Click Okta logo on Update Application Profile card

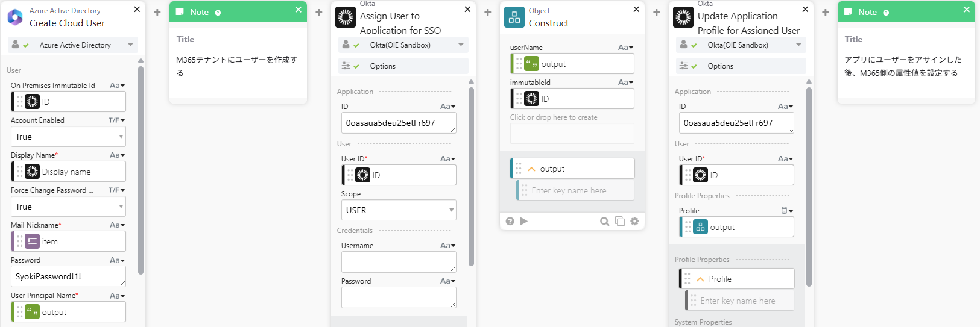[683, 17]
